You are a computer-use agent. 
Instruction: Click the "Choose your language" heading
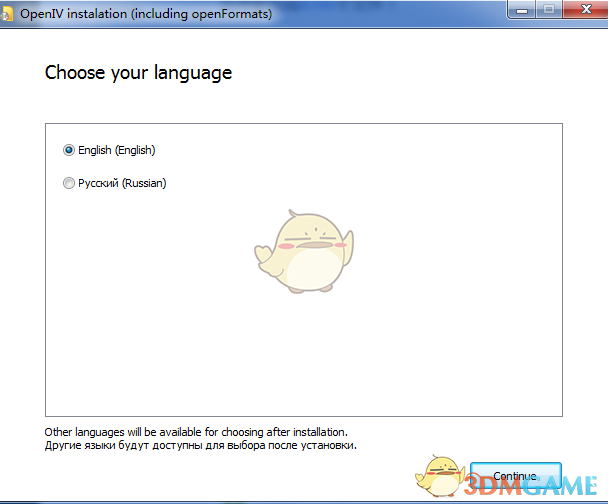[138, 73]
